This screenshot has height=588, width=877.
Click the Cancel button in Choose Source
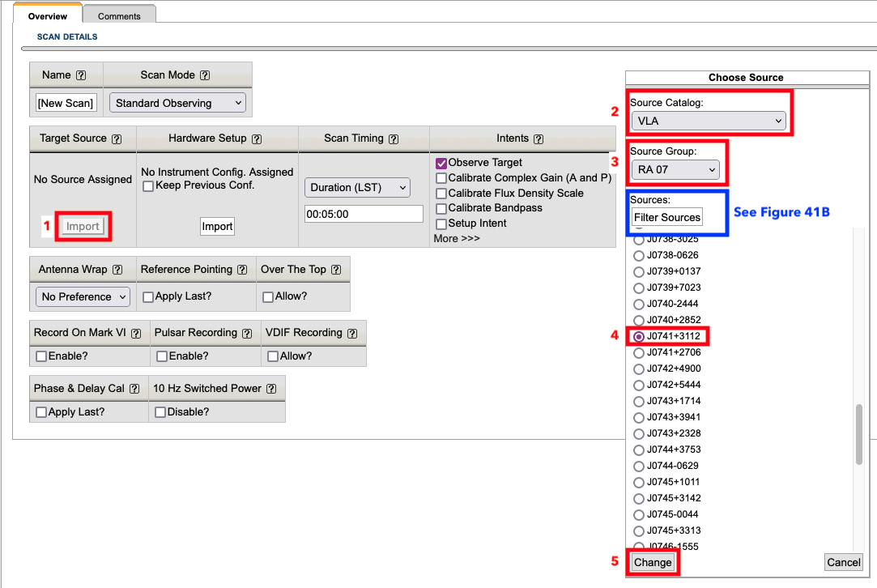coord(843,562)
